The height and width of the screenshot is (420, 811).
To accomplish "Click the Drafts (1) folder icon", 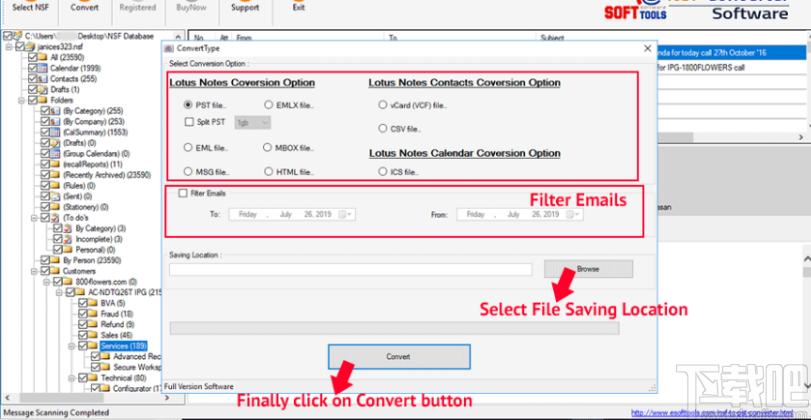I will click(x=43, y=89).
